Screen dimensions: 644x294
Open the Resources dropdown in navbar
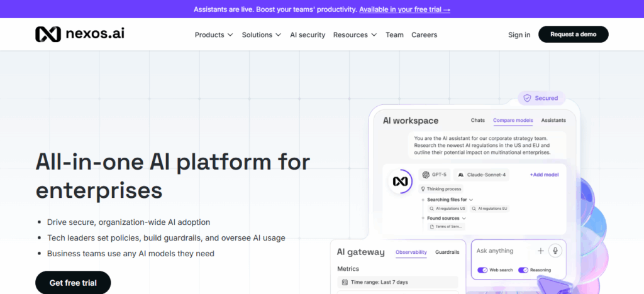click(355, 35)
